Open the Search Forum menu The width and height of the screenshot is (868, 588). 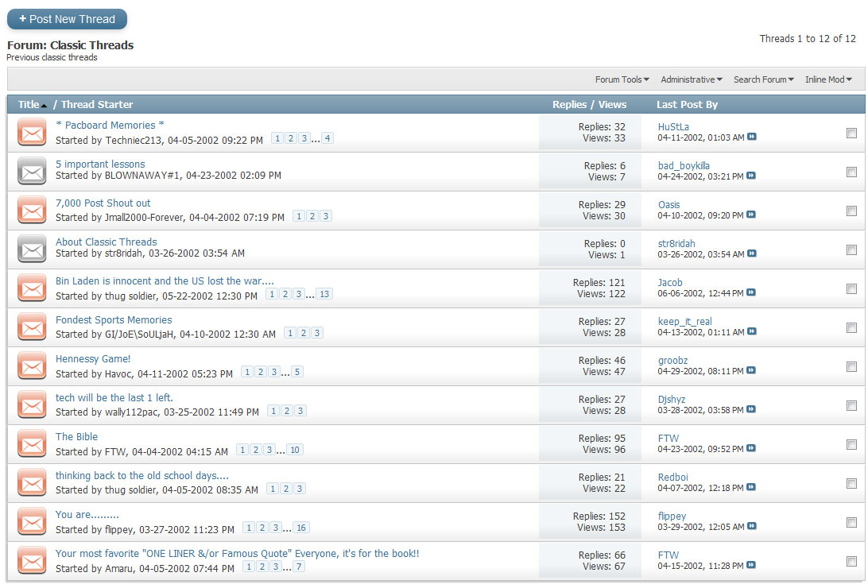click(x=763, y=79)
